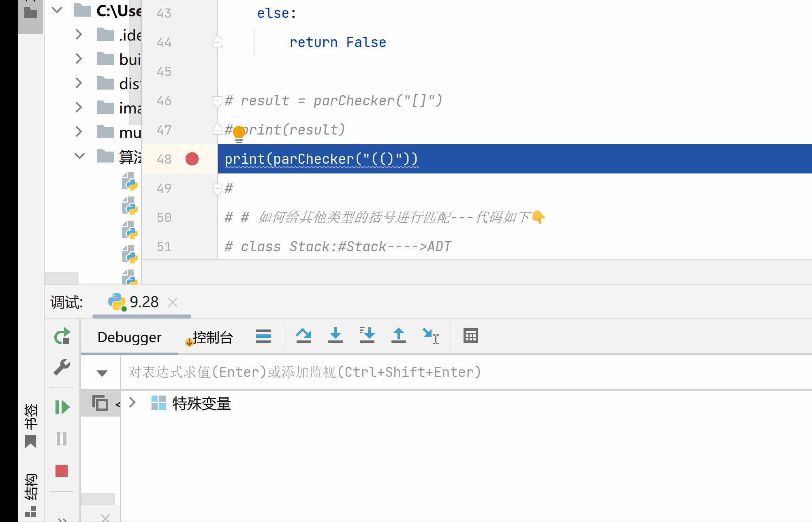Collapse the fold marker at line 46
This screenshot has width=812, height=522.
[218, 101]
